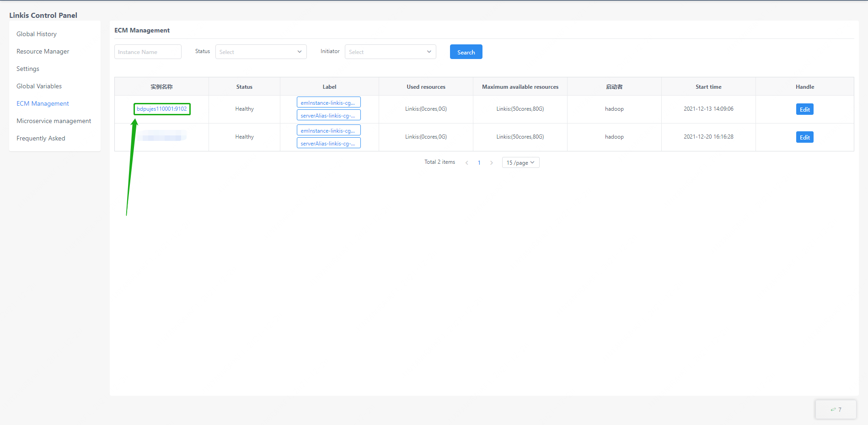Viewport: 868px width, 425px height.
Task: Click first row emInstance-linkis-cg label tag
Action: (328, 102)
